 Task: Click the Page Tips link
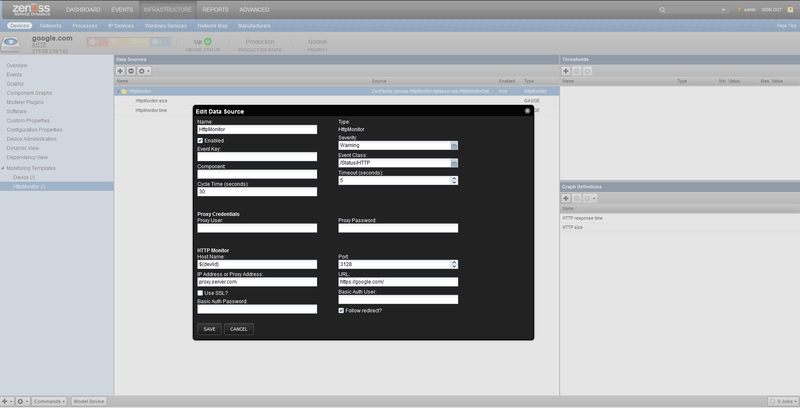(x=786, y=26)
